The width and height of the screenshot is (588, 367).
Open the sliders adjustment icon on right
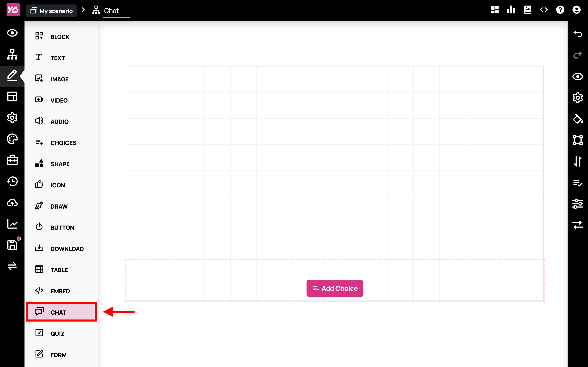point(578,204)
